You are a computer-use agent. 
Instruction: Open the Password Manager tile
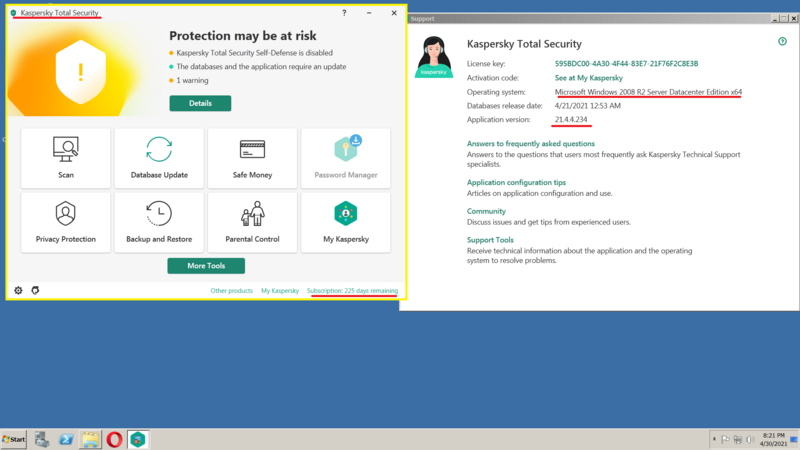click(346, 158)
